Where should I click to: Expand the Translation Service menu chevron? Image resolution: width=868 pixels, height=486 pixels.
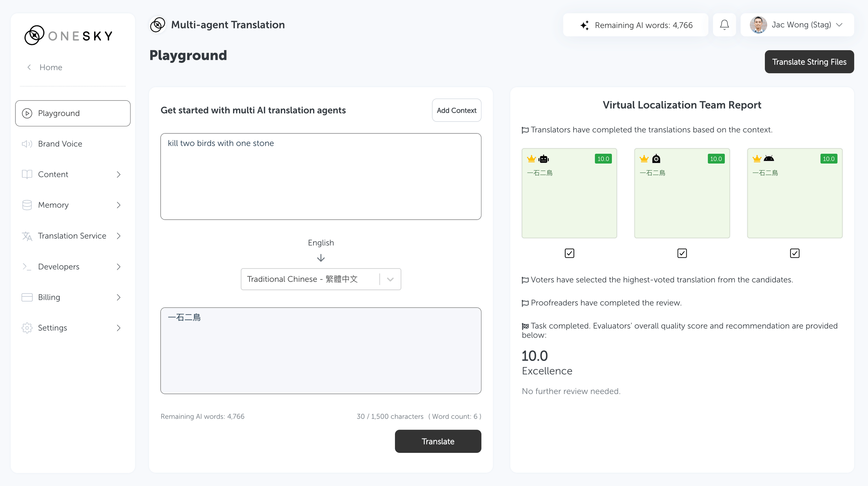119,236
